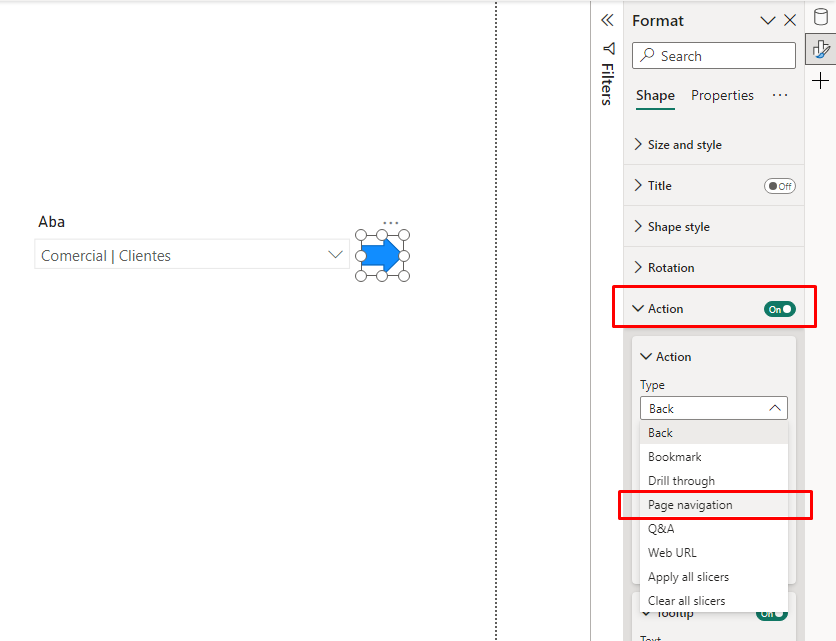Select the Format paintbrush pane icon

click(x=821, y=49)
